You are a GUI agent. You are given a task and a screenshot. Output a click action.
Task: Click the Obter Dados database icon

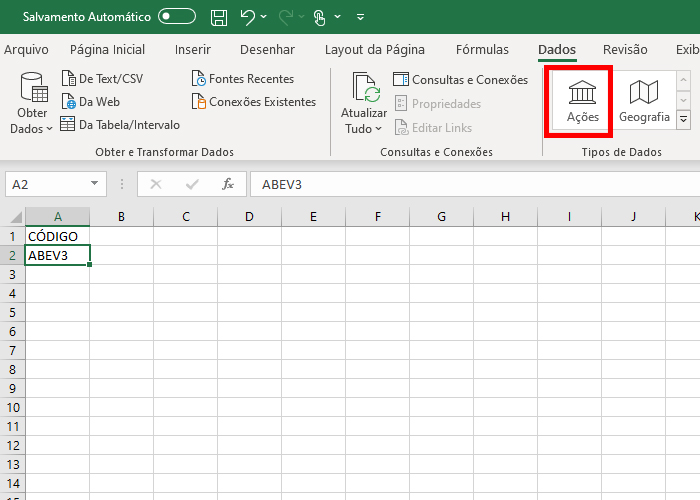click(34, 88)
